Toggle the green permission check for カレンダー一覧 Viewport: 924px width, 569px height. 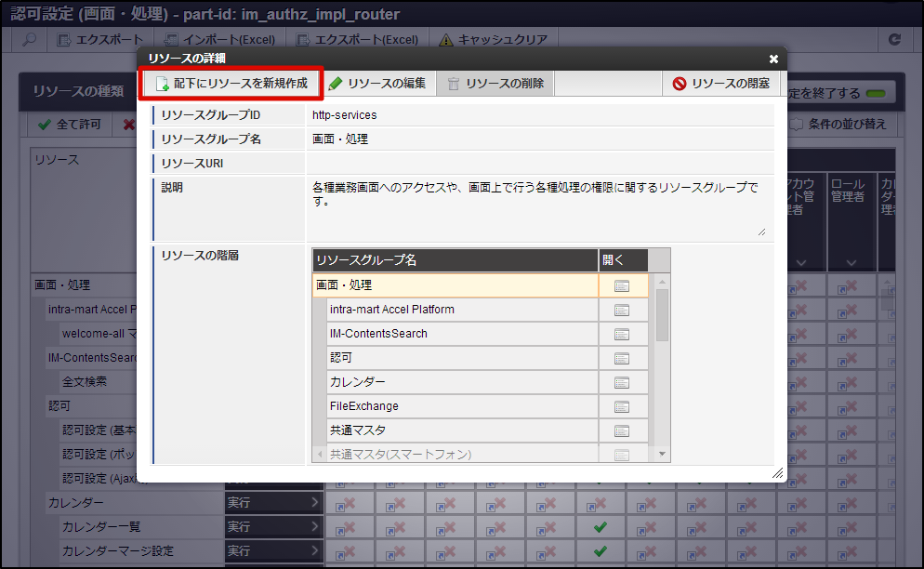coord(600,526)
